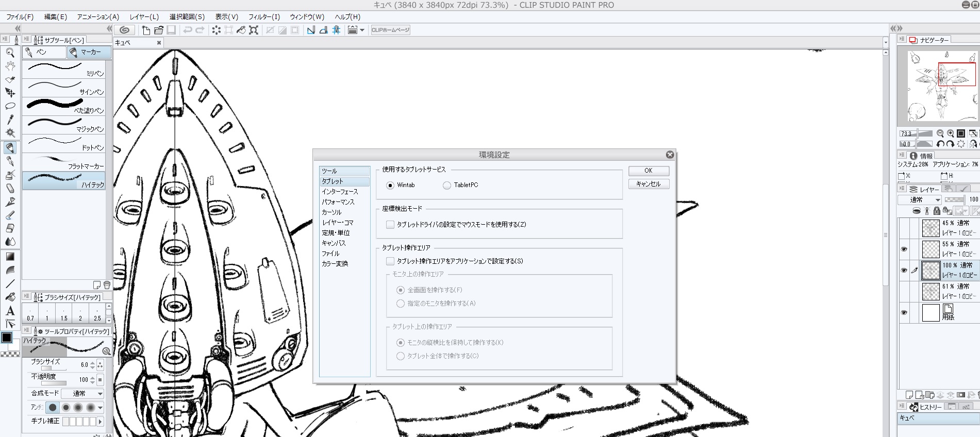Switch to マーカー sub tool group tab
The width and height of the screenshot is (980, 437).
pyautogui.click(x=89, y=52)
